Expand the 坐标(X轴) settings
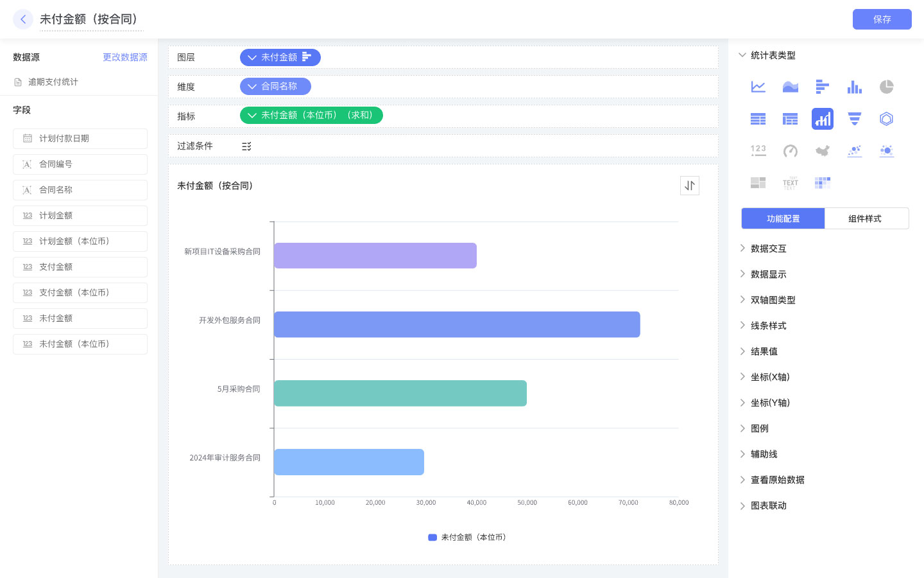The width and height of the screenshot is (924, 578). click(x=769, y=377)
